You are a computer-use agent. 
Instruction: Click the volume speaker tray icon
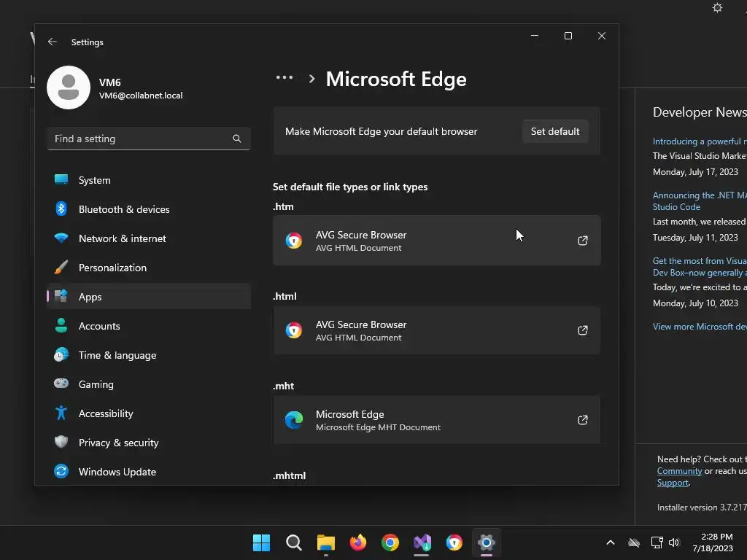[x=673, y=542]
